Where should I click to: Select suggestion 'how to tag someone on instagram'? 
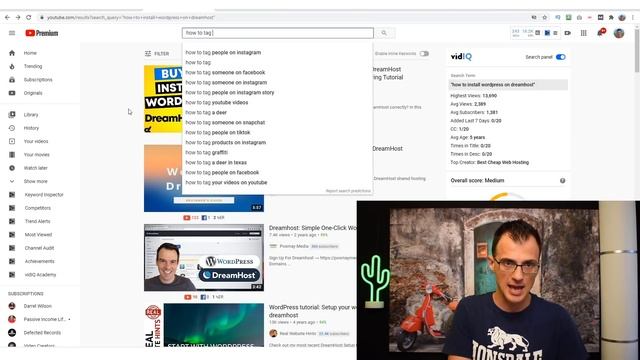(278, 82)
